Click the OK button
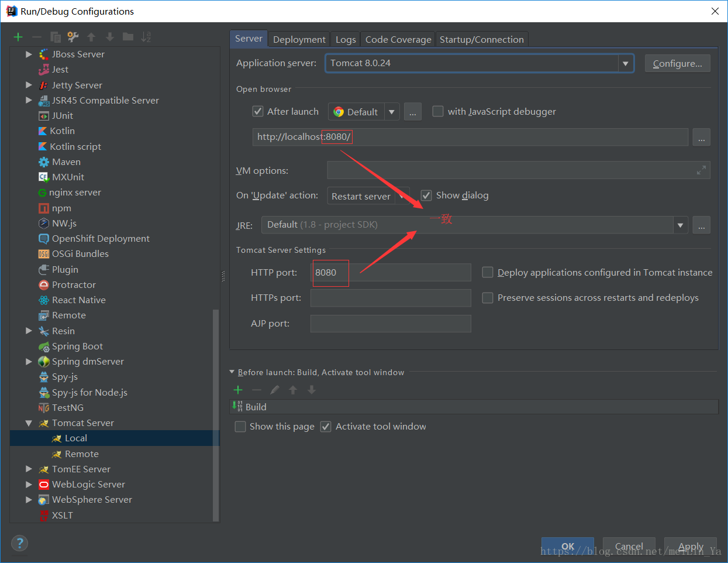 (x=568, y=547)
